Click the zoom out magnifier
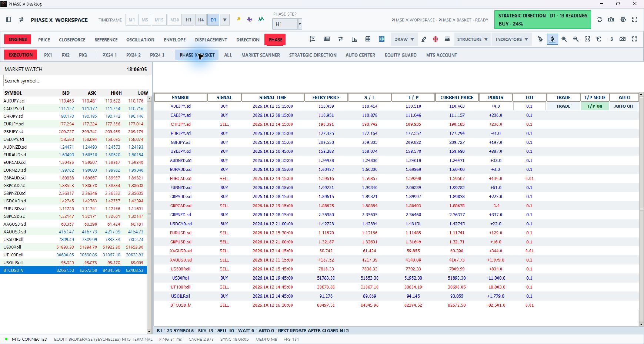Image resolution: width=644 pixels, height=344 pixels. tap(576, 39)
